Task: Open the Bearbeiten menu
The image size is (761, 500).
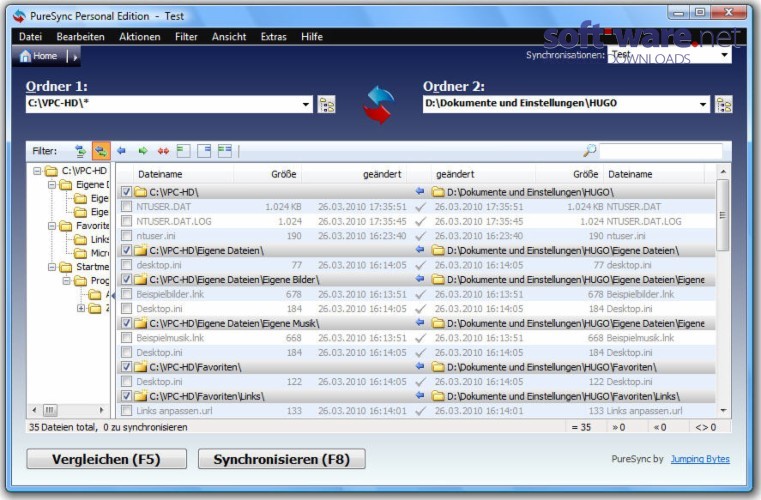Action: click(x=80, y=37)
